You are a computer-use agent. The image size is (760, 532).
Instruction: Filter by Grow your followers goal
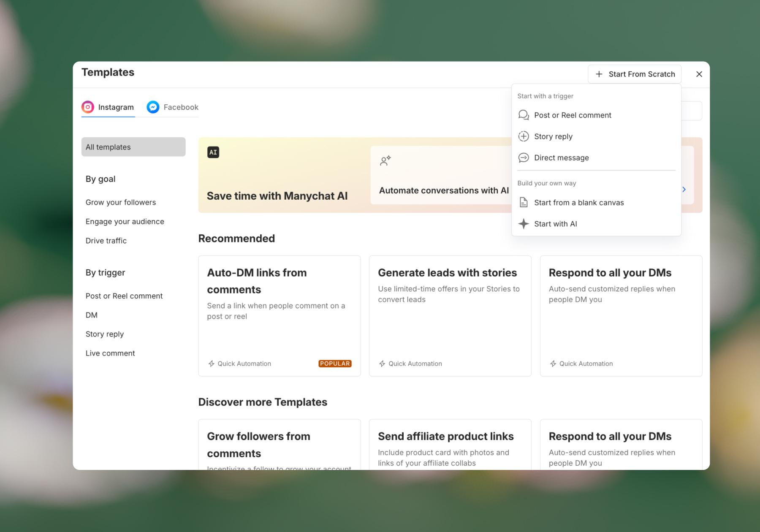click(121, 202)
